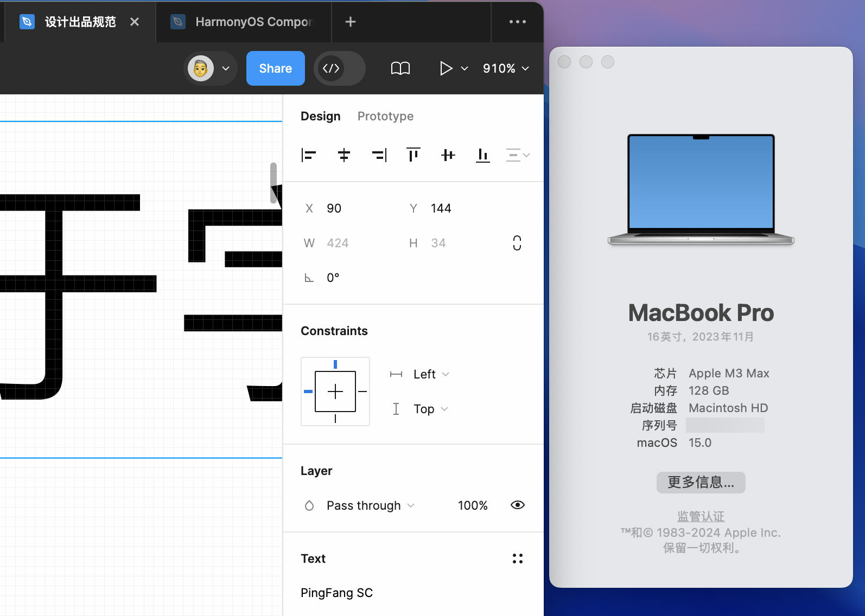Click the blue Share button
This screenshot has width=865, height=616.
click(x=276, y=68)
